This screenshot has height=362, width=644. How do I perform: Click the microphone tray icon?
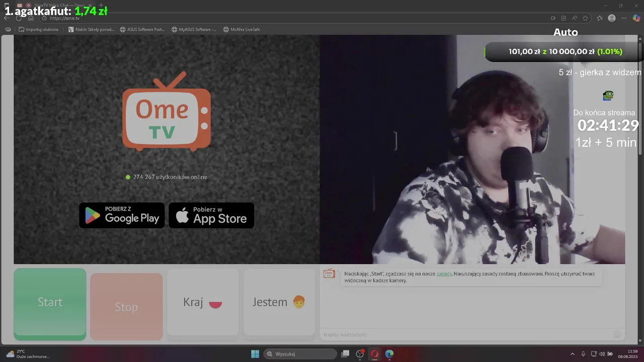(583, 354)
